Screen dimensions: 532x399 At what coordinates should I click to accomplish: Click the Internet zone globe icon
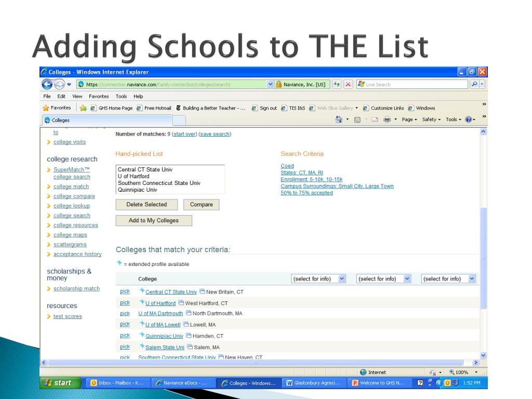point(363,372)
